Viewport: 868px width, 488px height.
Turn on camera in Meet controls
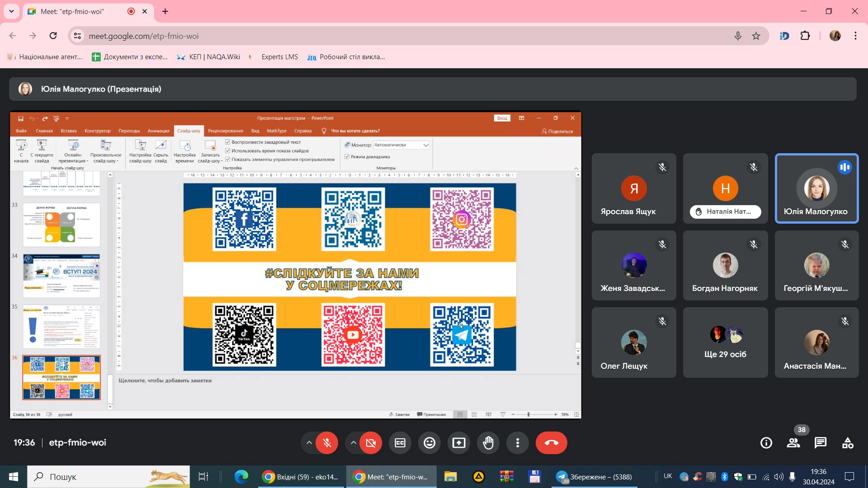point(371,443)
